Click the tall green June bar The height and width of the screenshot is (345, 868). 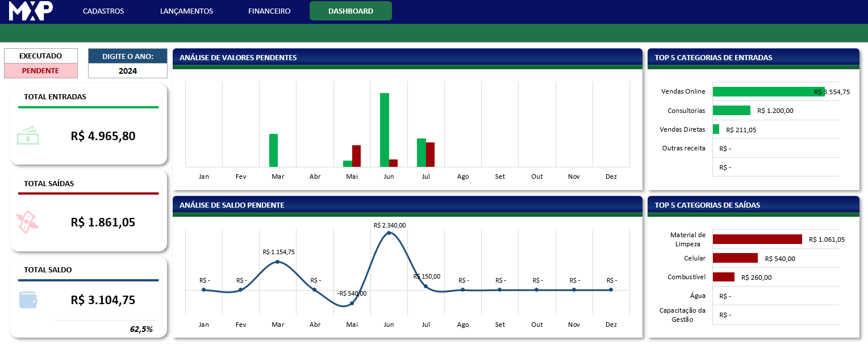click(x=385, y=129)
